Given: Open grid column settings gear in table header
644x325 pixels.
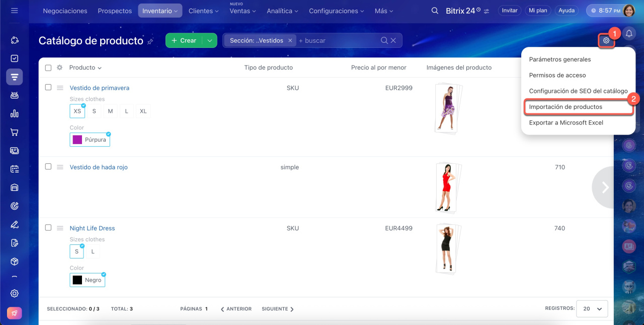Looking at the screenshot, I should (x=59, y=68).
